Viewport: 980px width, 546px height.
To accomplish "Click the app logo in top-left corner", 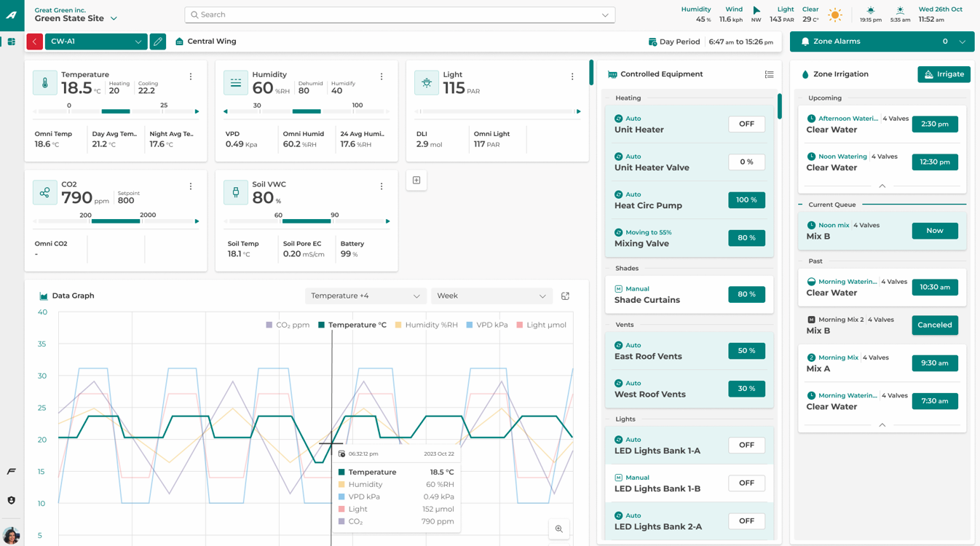I will 12,15.
